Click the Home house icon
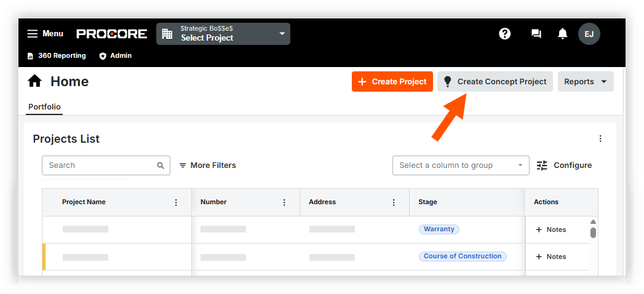Viewport: 644px width, 294px height. [34, 81]
